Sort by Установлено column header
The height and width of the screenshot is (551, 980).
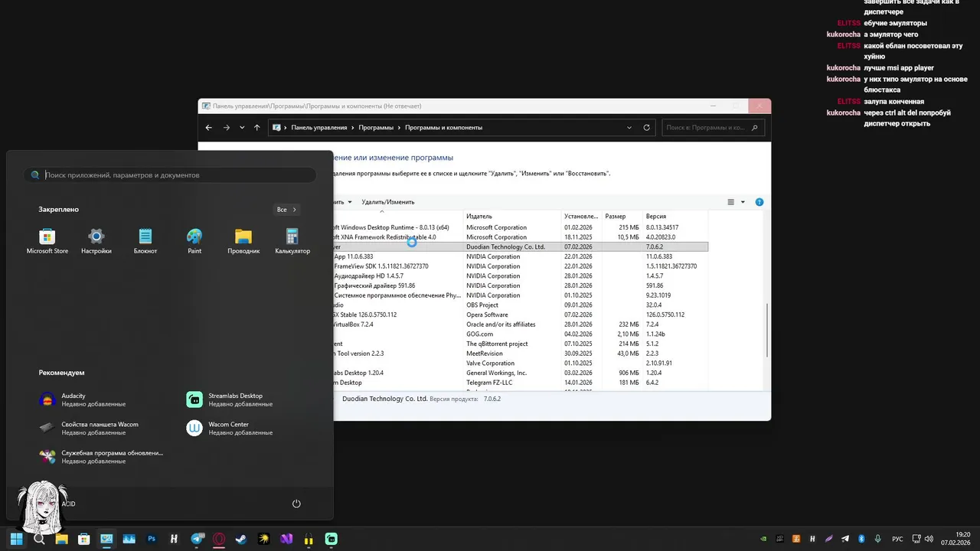[581, 217]
